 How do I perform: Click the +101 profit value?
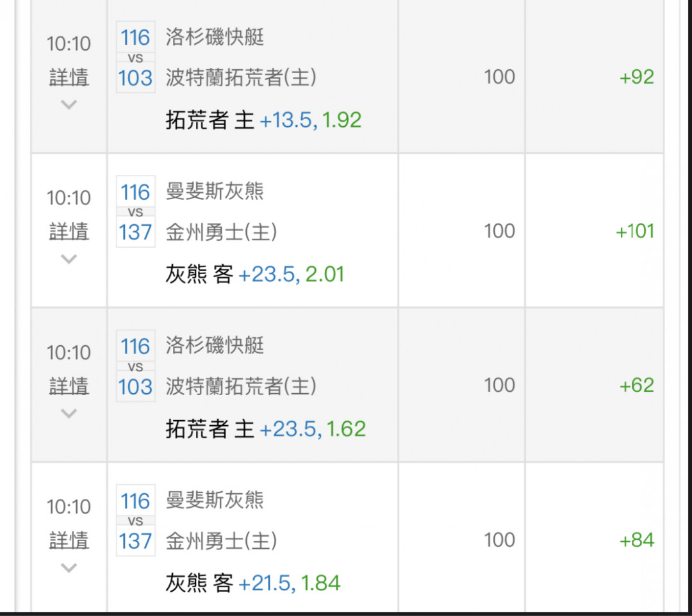(634, 231)
